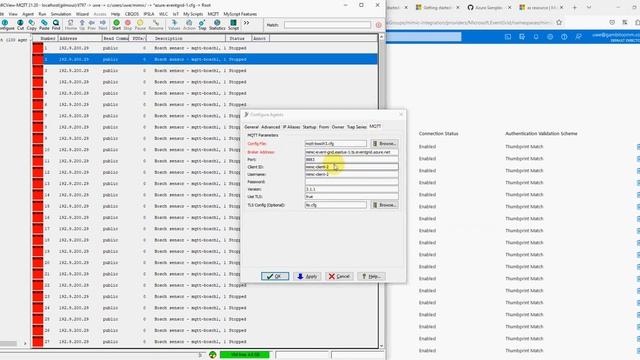Screen dimensions: 640x360
Task: Switch to Trap Series tab
Action: pyautogui.click(x=357, y=127)
